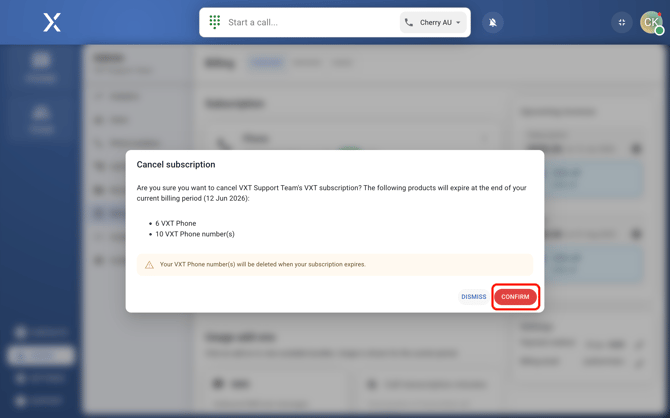The height and width of the screenshot is (418, 670).
Task: Click the green online status dot
Action: [659, 31]
